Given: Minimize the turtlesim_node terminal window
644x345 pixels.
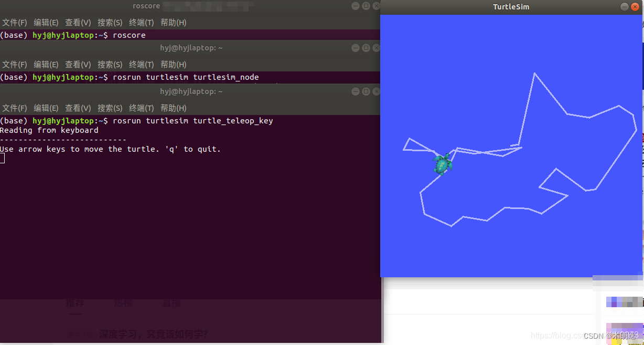Looking at the screenshot, I should (356, 48).
